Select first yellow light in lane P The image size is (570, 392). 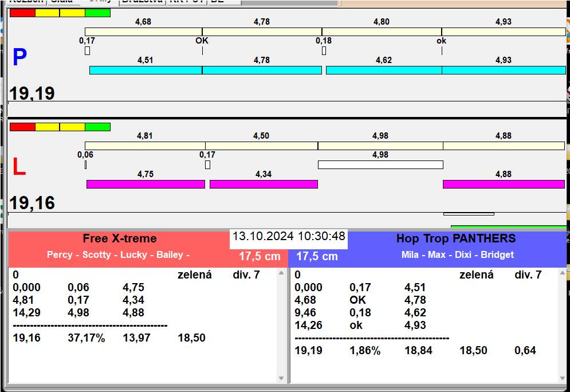pyautogui.click(x=47, y=13)
